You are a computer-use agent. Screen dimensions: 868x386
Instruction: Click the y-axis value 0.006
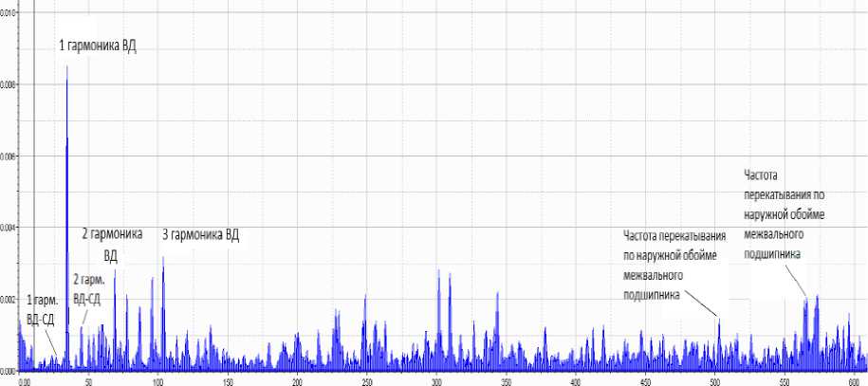(9, 156)
